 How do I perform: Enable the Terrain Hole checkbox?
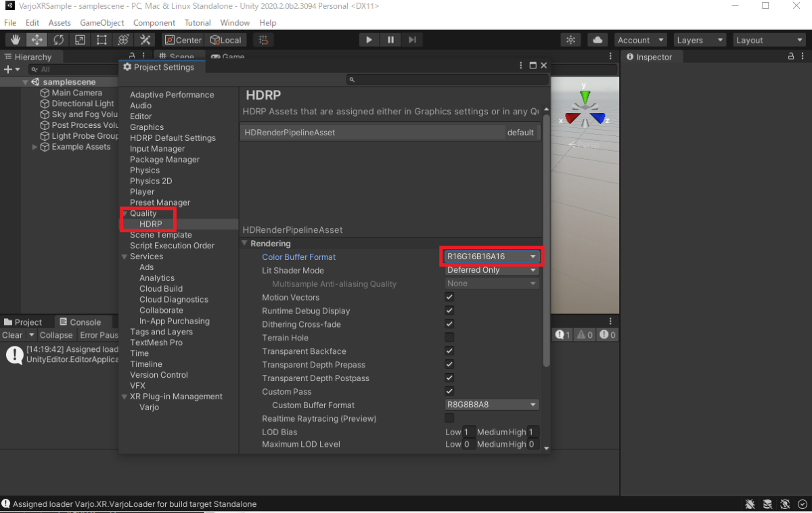pyautogui.click(x=449, y=338)
